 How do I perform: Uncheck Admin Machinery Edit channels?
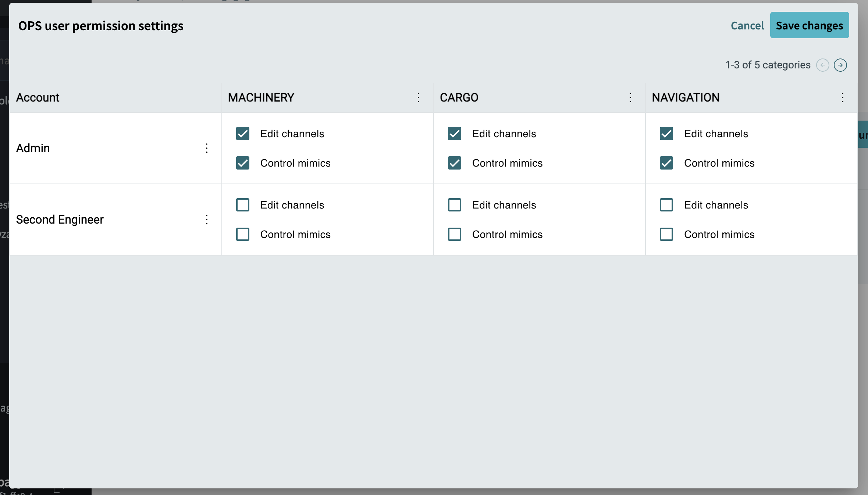[x=243, y=133]
